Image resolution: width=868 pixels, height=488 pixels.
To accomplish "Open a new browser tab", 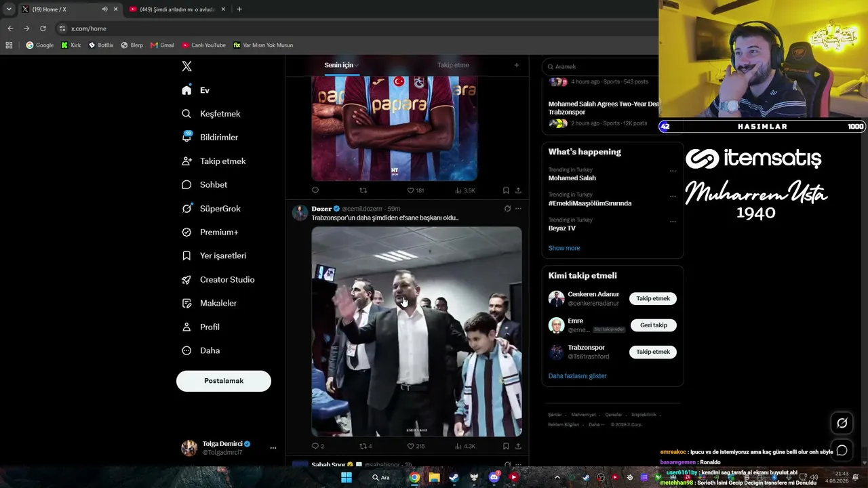I will pos(239,9).
